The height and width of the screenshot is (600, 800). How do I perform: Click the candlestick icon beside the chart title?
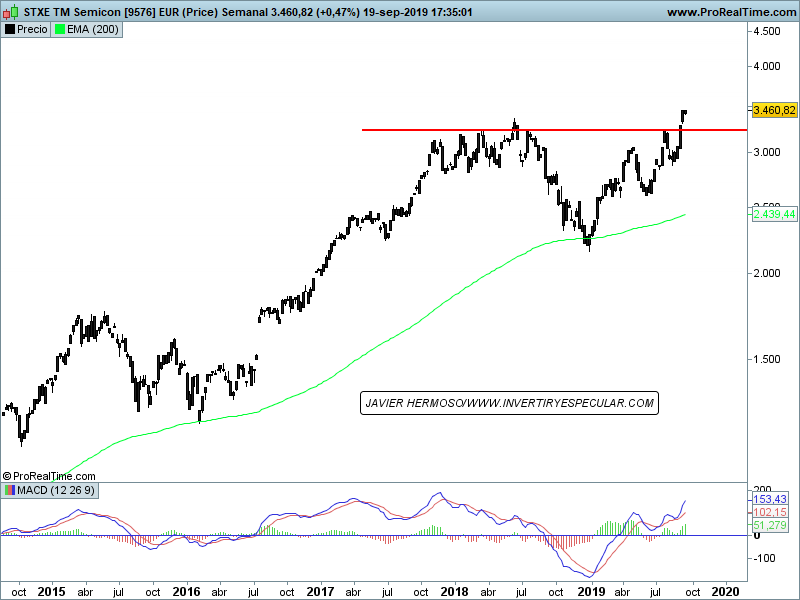coord(9,12)
